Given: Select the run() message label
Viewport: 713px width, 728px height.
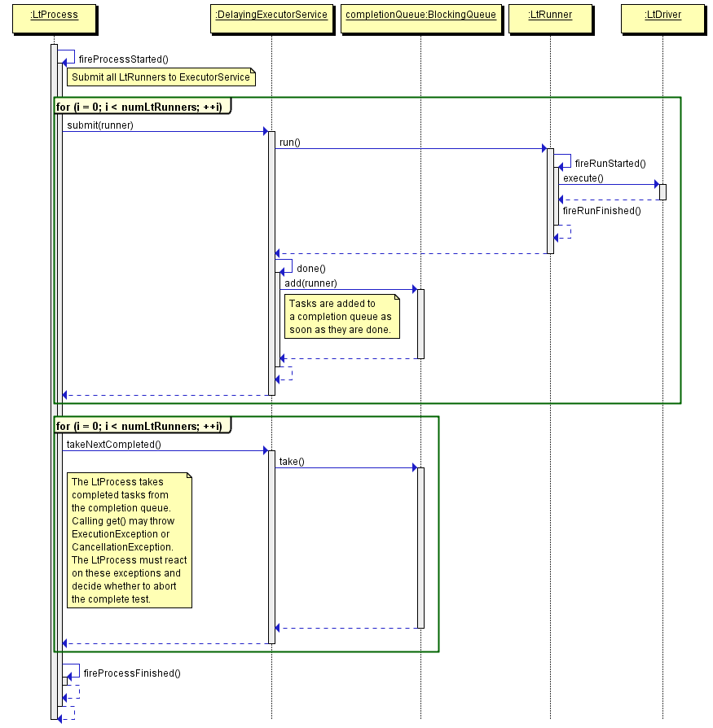Looking at the screenshot, I should [290, 143].
